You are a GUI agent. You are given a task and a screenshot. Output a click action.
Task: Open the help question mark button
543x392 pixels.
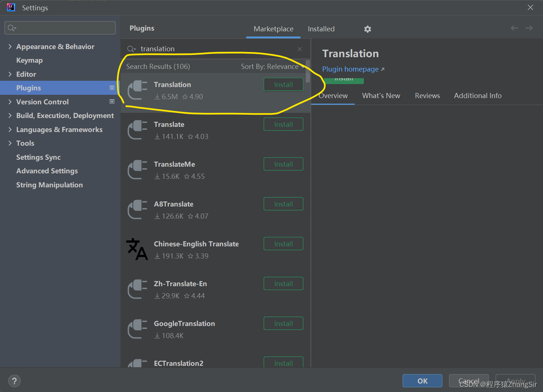click(x=14, y=381)
